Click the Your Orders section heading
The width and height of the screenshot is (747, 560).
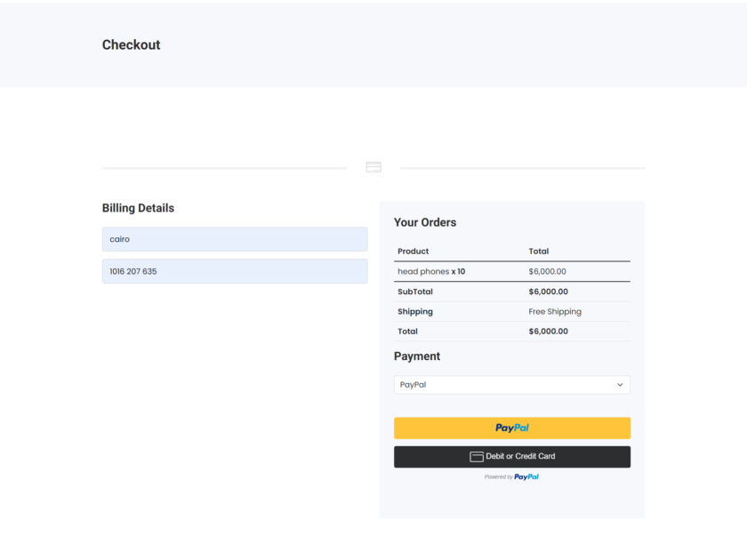pyautogui.click(x=424, y=222)
